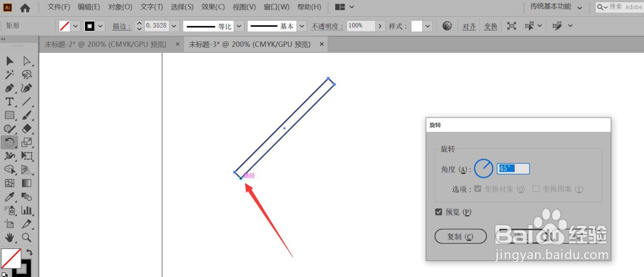Toggle Transform Patterns checkbox

point(536,189)
